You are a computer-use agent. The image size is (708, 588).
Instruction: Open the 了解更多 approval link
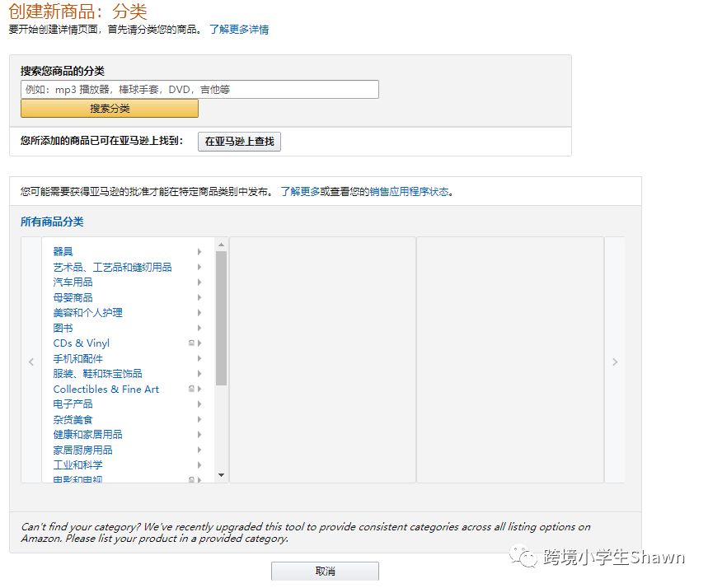tap(300, 192)
